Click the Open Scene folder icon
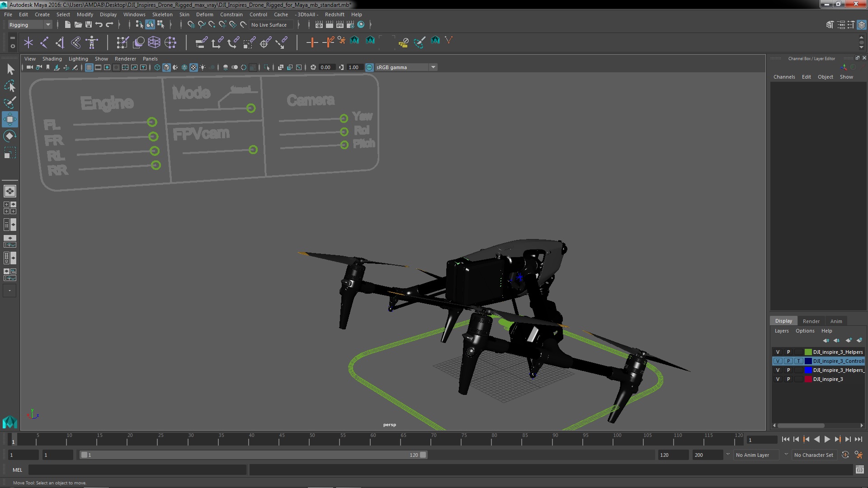The image size is (868, 488). tap(78, 25)
